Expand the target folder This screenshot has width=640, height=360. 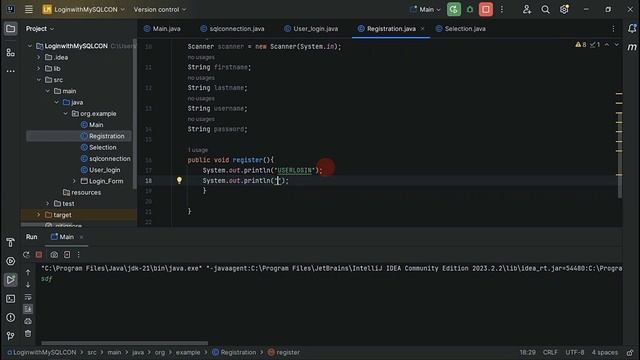click(x=39, y=215)
